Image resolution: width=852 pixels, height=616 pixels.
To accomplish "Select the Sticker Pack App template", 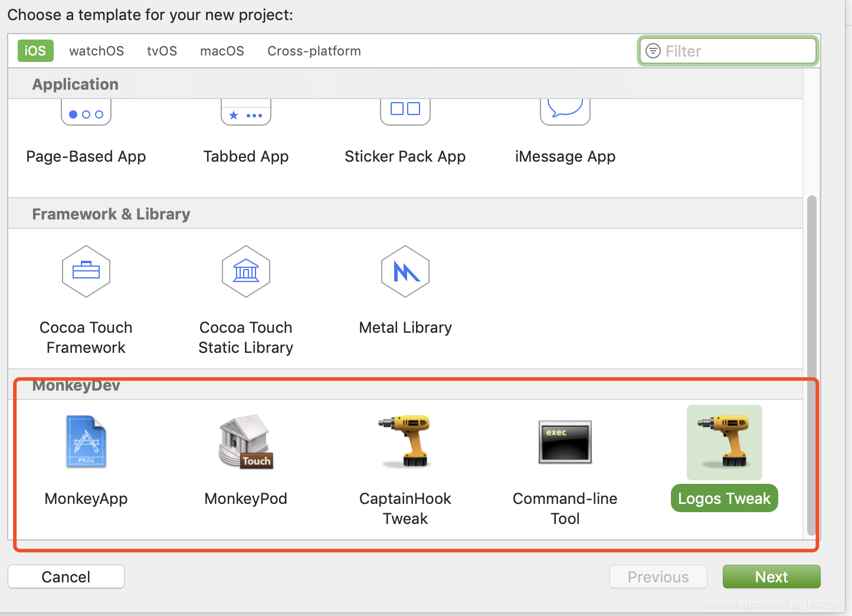I will click(x=405, y=156).
